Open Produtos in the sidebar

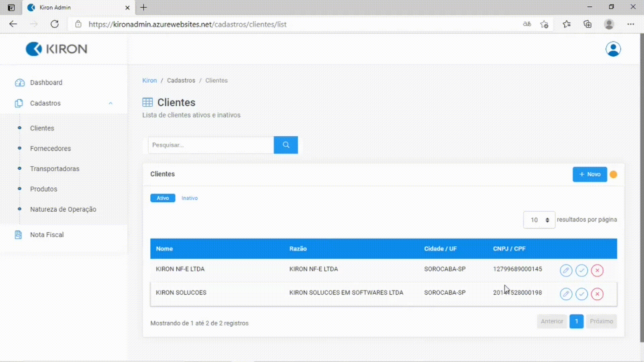coord(44,189)
